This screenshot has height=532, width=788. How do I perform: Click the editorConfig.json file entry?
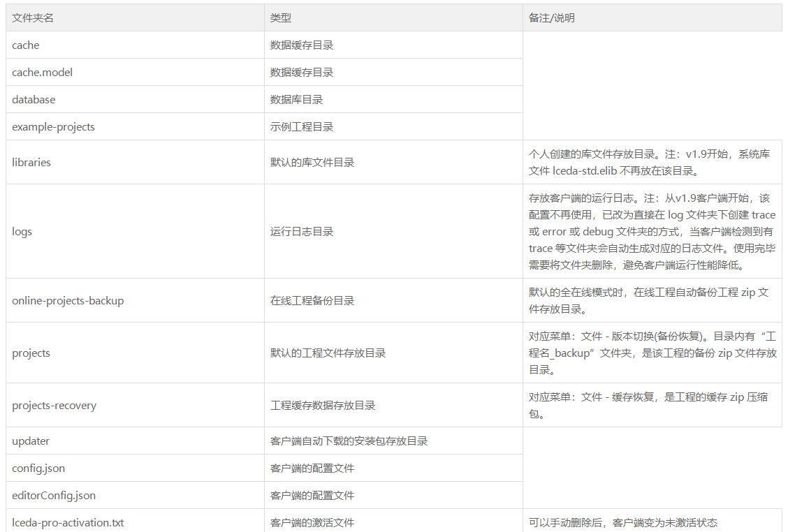54,495
